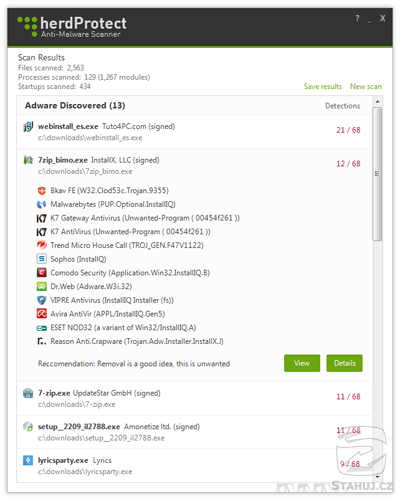400x499 pixels.
Task: Click path c:\downloads\webinstall_es.exe
Action: tap(90, 138)
